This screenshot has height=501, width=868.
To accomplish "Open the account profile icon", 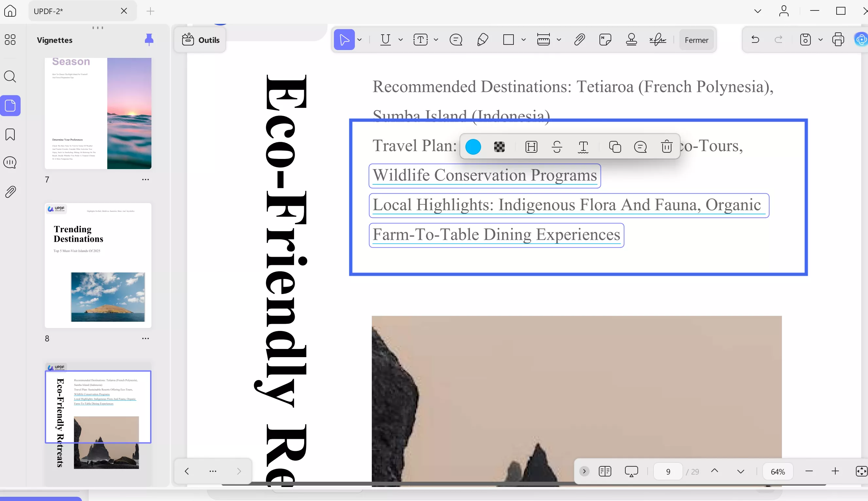I will click(x=784, y=11).
